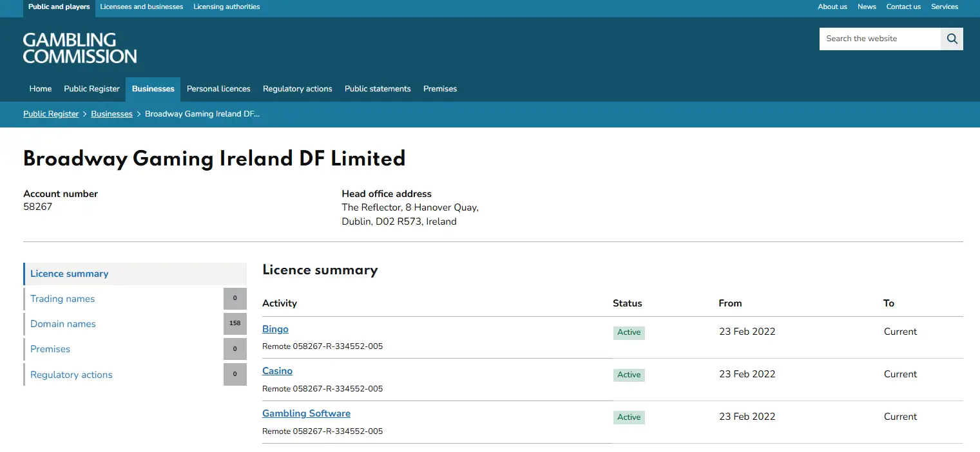Viewport: 980px width, 452px height.
Task: Switch to Licensing authorities tab
Action: [x=227, y=7]
